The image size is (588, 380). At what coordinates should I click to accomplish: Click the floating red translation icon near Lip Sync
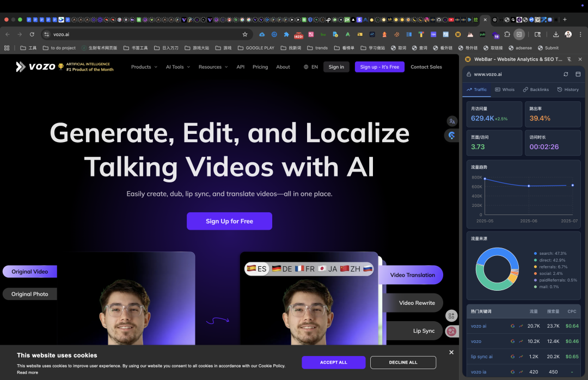[x=451, y=331]
